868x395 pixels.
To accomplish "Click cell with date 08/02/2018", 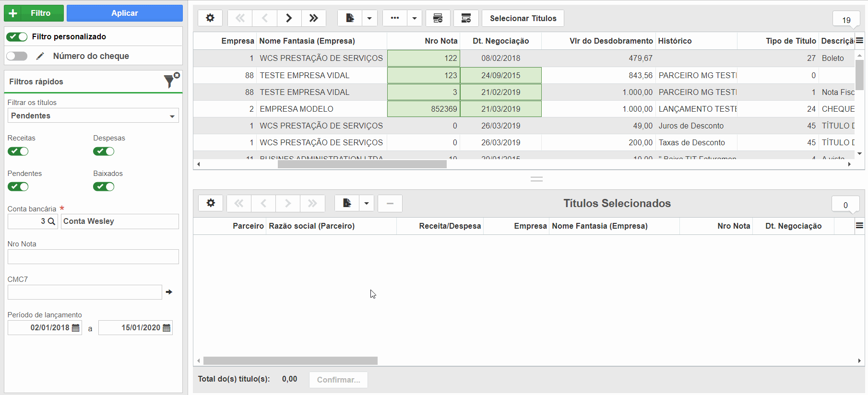I will click(501, 58).
